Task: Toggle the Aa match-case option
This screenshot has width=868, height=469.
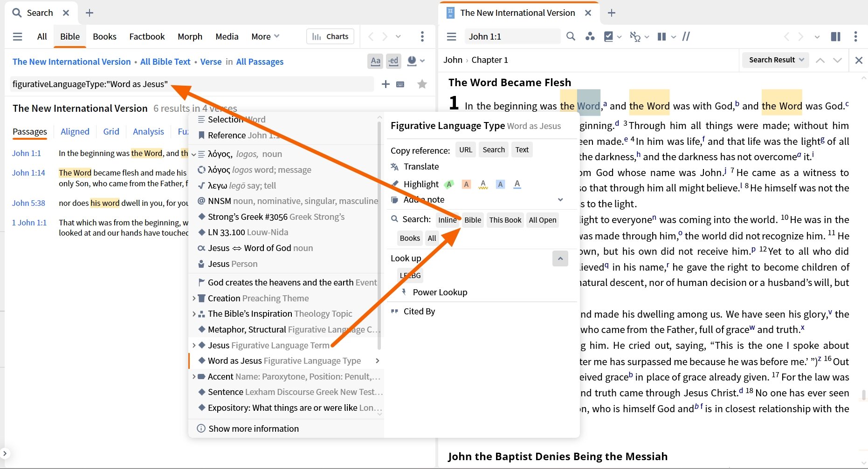Action: pos(375,61)
